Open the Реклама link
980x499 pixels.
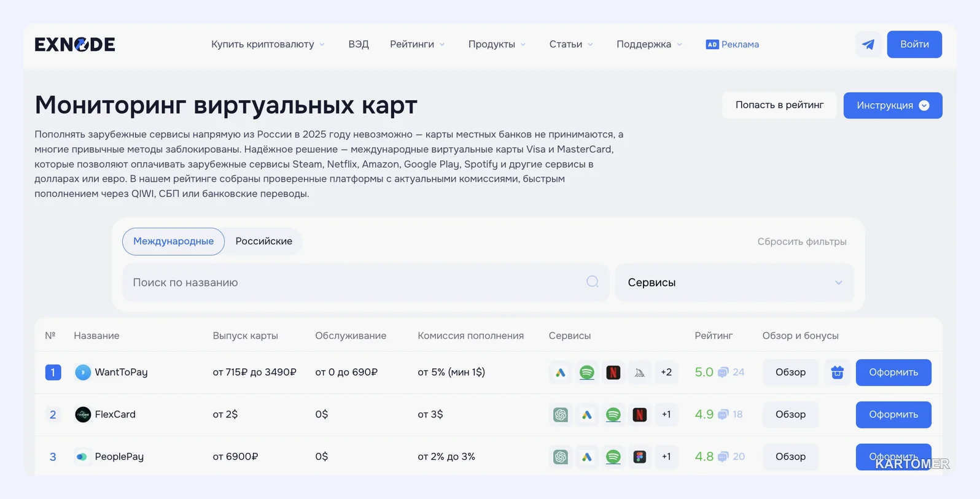tap(740, 44)
